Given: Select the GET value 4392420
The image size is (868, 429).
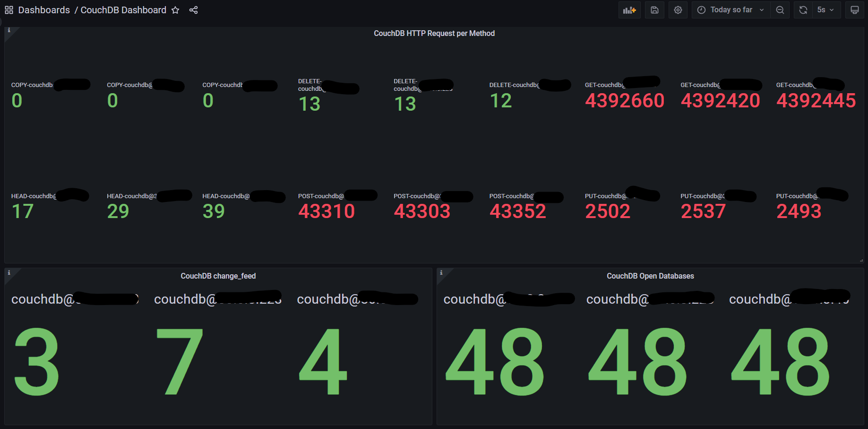Looking at the screenshot, I should pos(720,101).
